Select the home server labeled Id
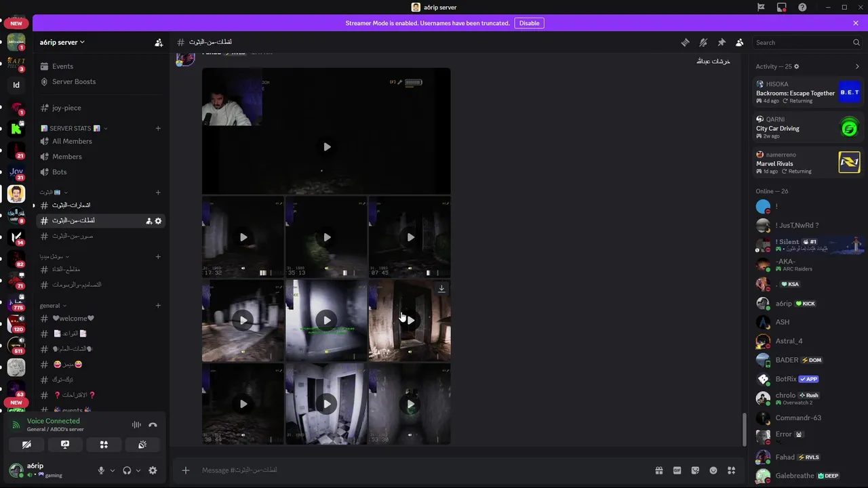 pos(16,85)
